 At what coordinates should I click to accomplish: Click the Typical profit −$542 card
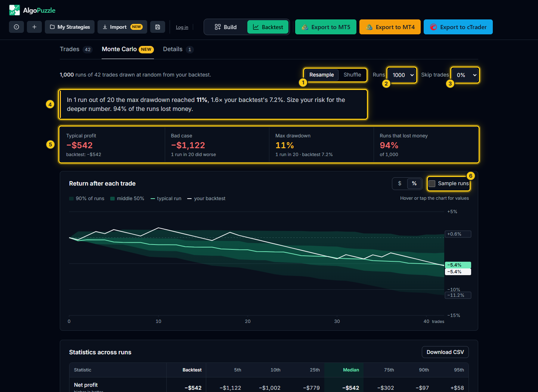pyautogui.click(x=112, y=145)
